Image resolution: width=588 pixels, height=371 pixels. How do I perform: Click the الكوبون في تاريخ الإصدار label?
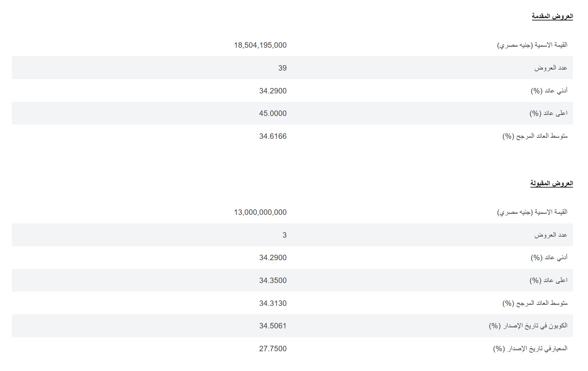[x=528, y=326]
